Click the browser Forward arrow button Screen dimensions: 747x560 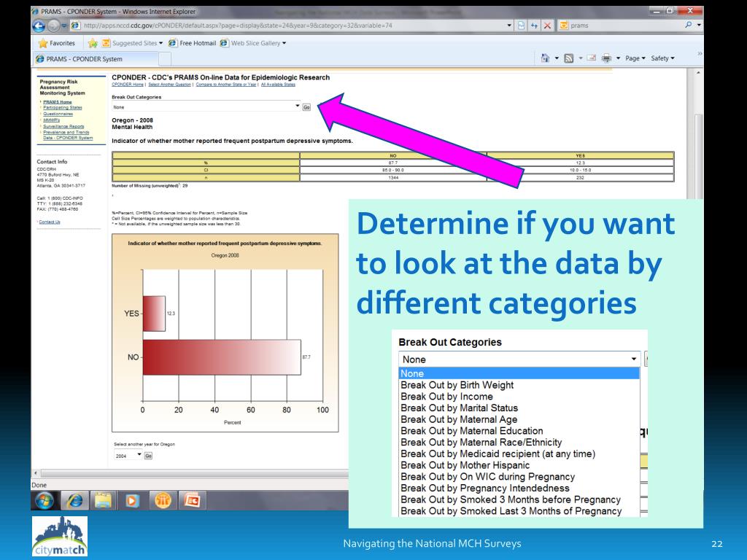53,26
